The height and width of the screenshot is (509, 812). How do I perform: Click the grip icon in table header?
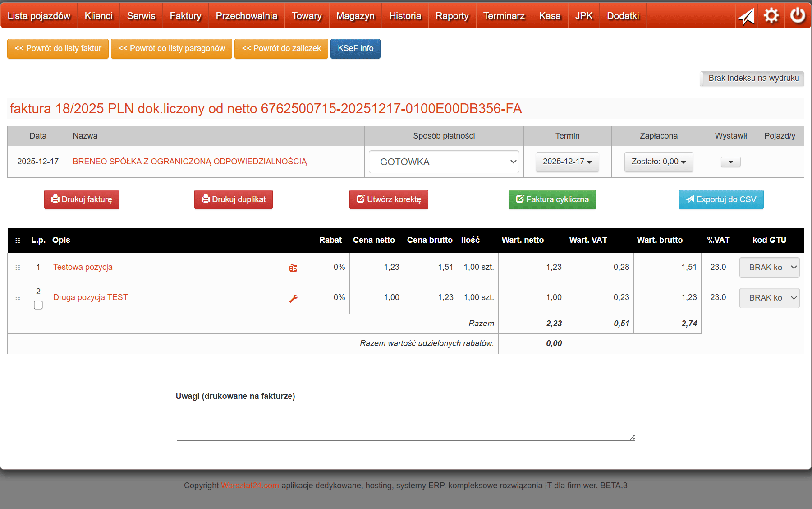pyautogui.click(x=18, y=241)
